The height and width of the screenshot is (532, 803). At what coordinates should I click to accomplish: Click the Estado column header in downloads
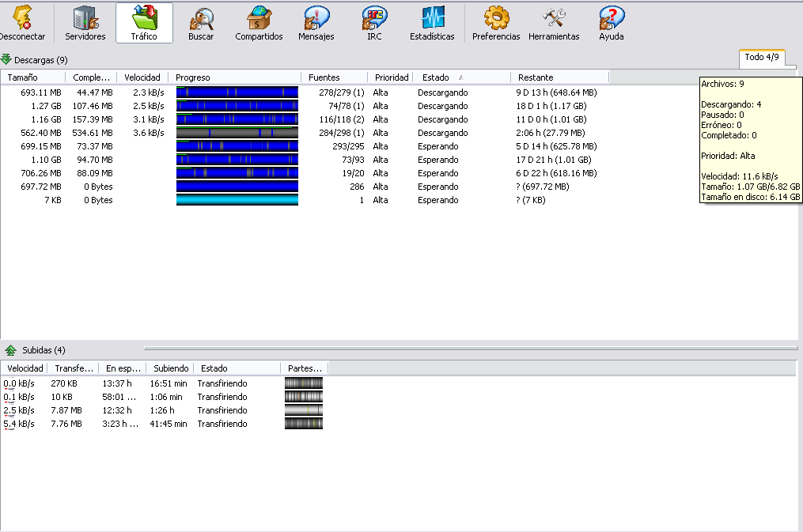click(x=462, y=77)
